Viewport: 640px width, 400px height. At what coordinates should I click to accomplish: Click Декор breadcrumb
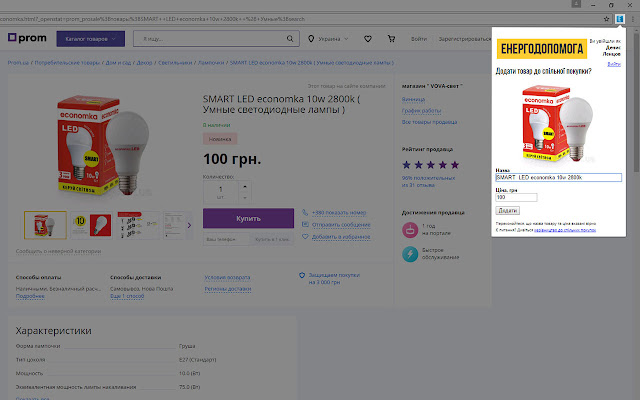(x=144, y=63)
